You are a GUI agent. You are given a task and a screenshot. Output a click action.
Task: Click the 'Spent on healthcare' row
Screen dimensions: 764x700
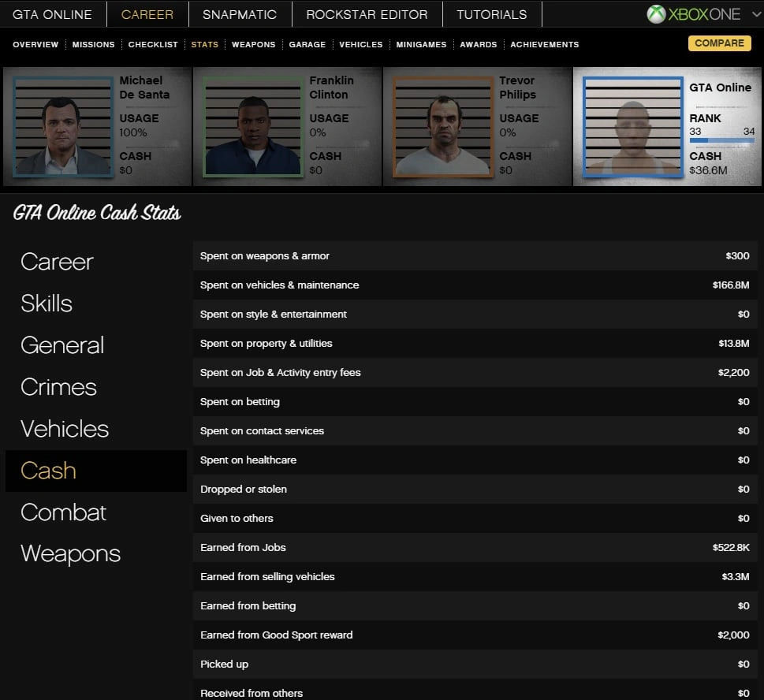(x=475, y=460)
